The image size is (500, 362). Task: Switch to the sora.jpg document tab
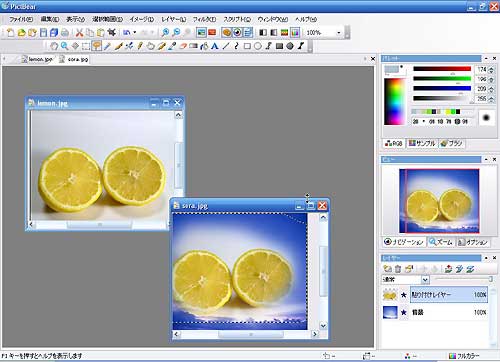[x=74, y=59]
